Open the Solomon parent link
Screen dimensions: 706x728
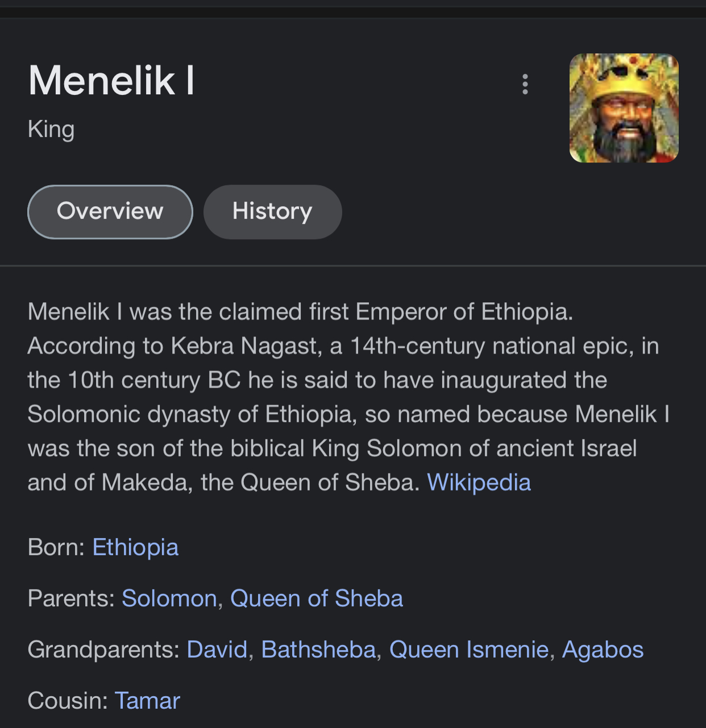click(169, 598)
